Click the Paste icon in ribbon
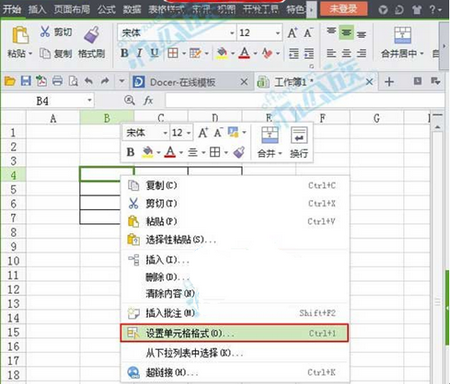The height and width of the screenshot is (384, 450). (20, 35)
